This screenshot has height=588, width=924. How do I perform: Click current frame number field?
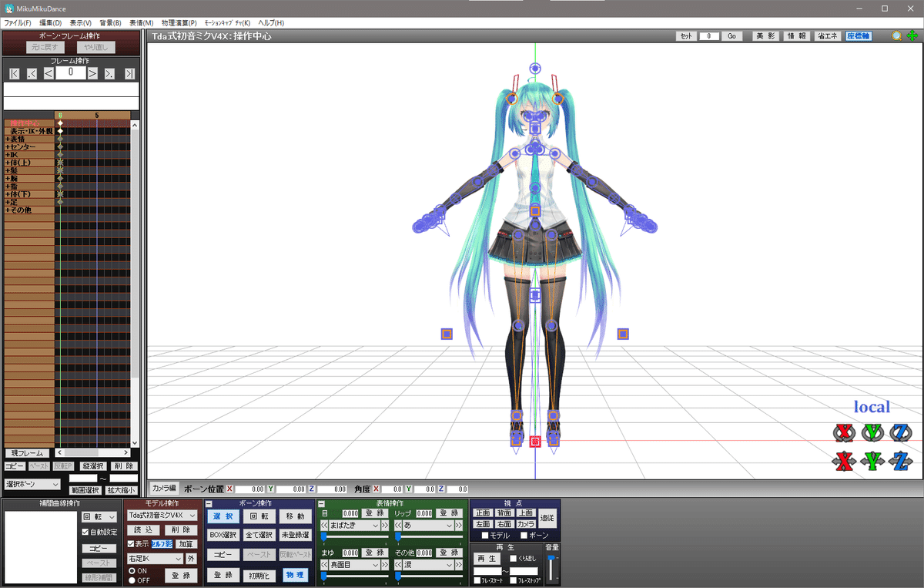[x=70, y=73]
